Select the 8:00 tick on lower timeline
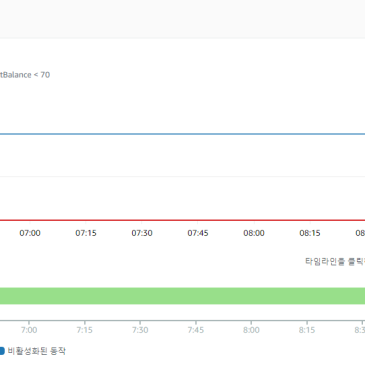 point(251,330)
